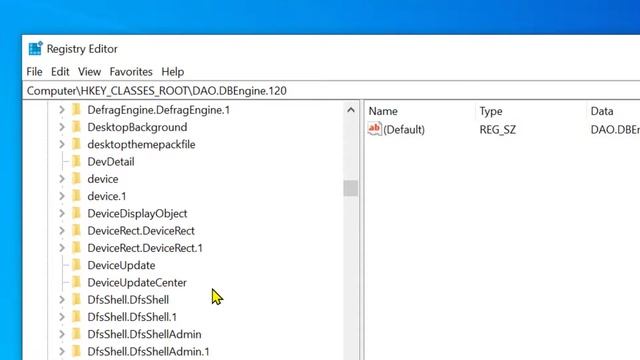
Task: Click the tree pane scrollbar thumb
Action: [x=351, y=188]
